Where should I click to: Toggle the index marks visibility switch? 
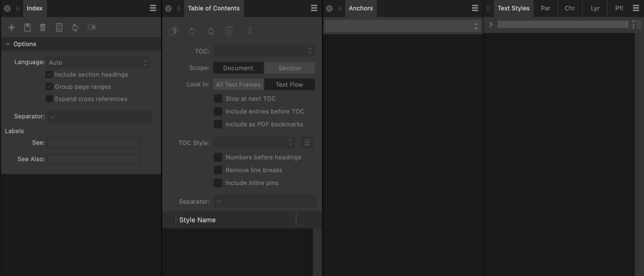pos(91,27)
